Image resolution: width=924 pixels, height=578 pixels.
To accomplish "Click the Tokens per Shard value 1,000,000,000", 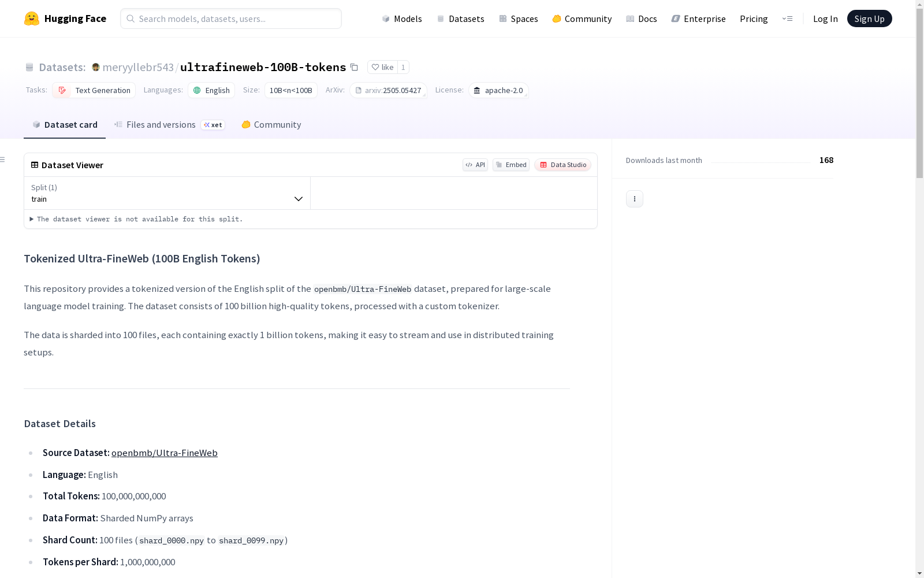I will 148,562.
